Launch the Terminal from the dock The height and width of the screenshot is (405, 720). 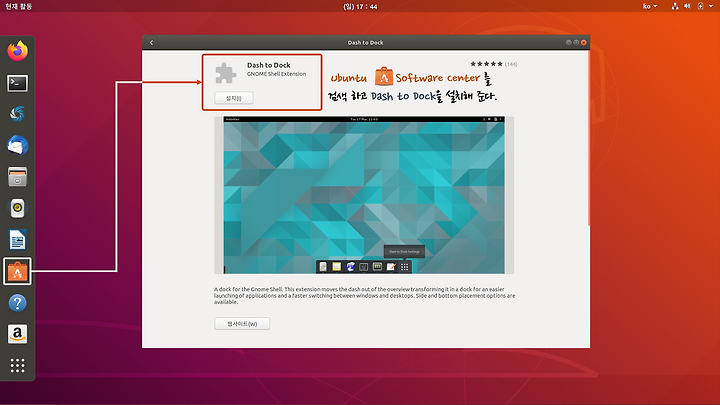click(17, 83)
